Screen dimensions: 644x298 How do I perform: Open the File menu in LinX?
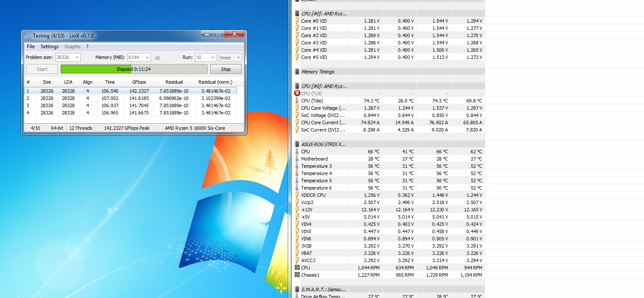point(31,47)
